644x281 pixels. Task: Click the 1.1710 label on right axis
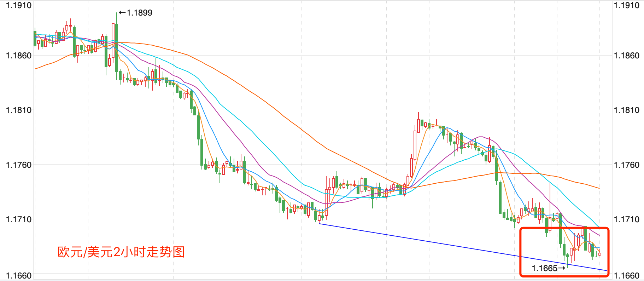(x=626, y=219)
